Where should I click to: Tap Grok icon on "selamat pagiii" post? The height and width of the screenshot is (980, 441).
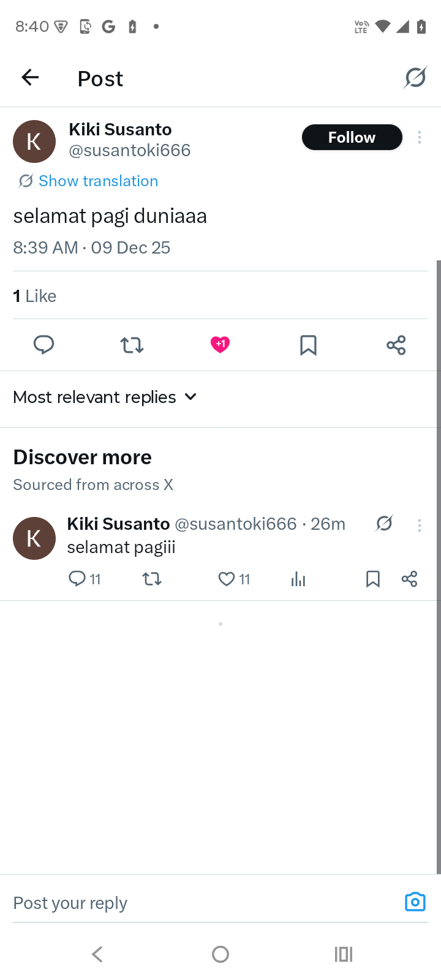pos(384,524)
